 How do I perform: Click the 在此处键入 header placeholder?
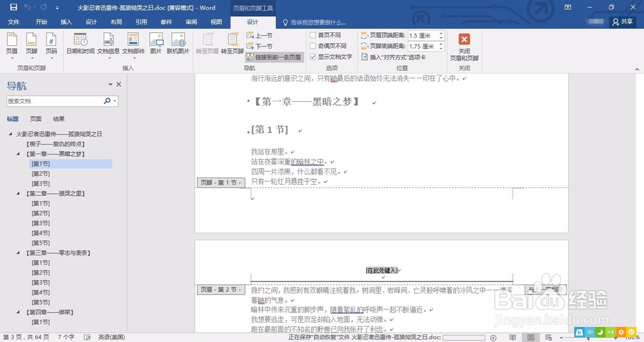[x=382, y=270]
